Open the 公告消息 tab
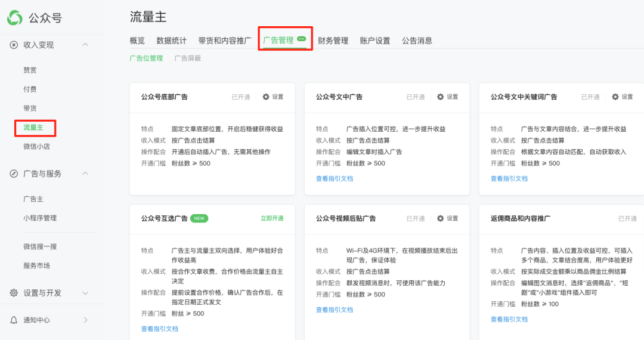 coord(417,41)
